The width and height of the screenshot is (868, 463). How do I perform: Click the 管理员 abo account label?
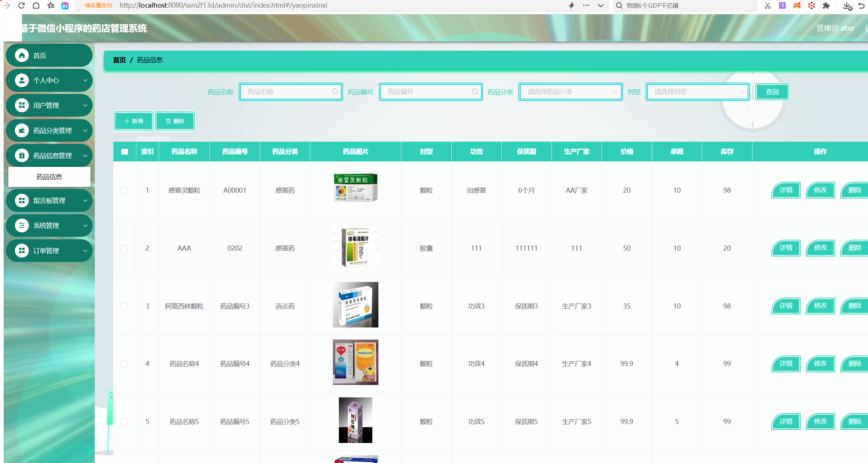point(835,28)
